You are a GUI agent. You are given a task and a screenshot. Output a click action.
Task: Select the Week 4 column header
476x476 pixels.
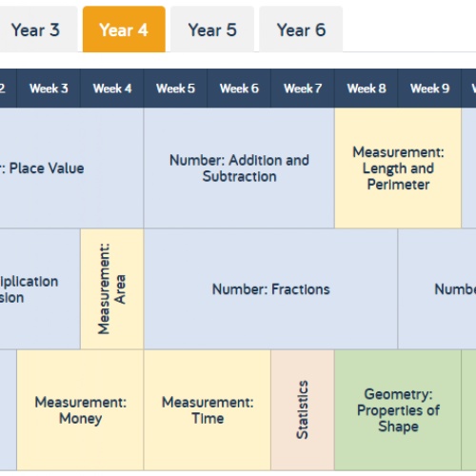(112, 89)
